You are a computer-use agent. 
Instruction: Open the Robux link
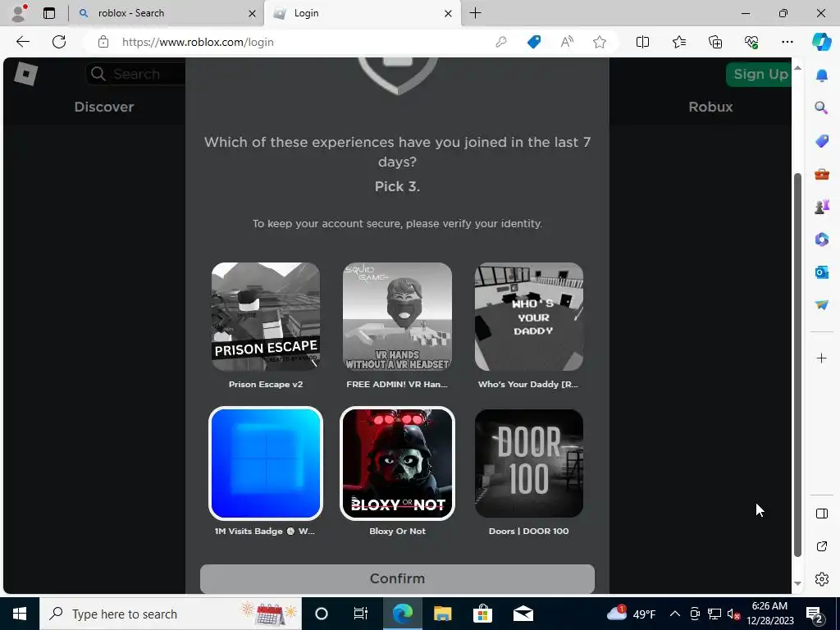pos(710,107)
